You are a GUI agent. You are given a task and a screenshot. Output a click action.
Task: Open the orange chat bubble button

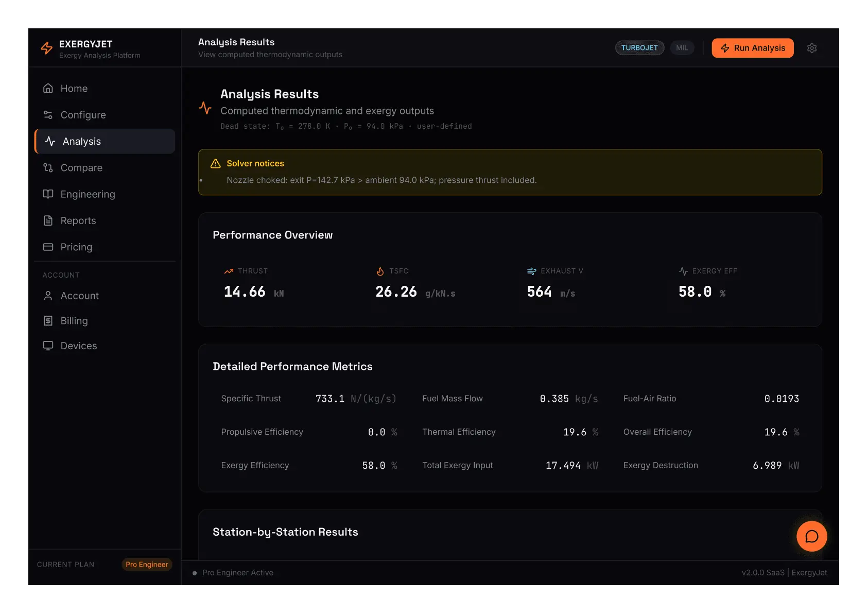pos(811,536)
